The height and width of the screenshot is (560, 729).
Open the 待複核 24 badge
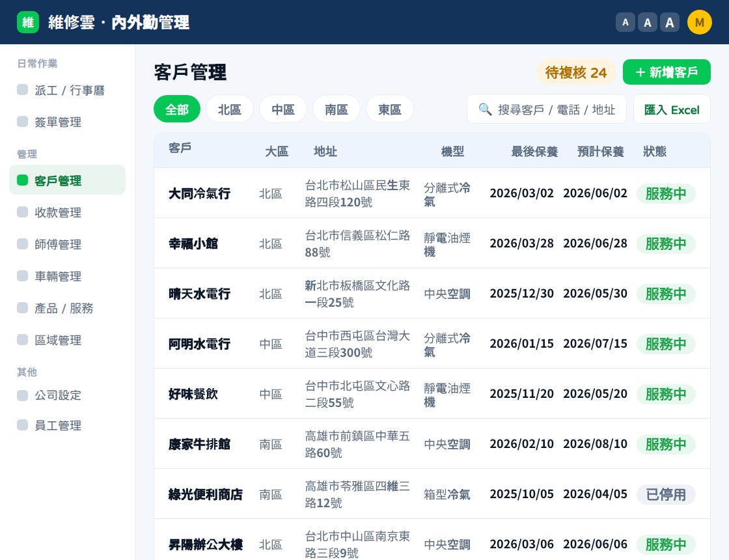575,72
